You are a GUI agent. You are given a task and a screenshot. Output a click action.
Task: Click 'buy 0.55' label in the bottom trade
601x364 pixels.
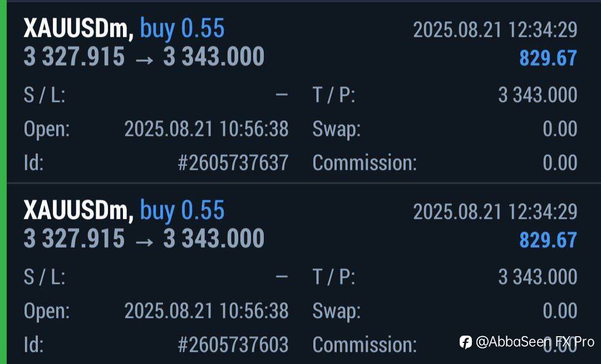(x=182, y=210)
